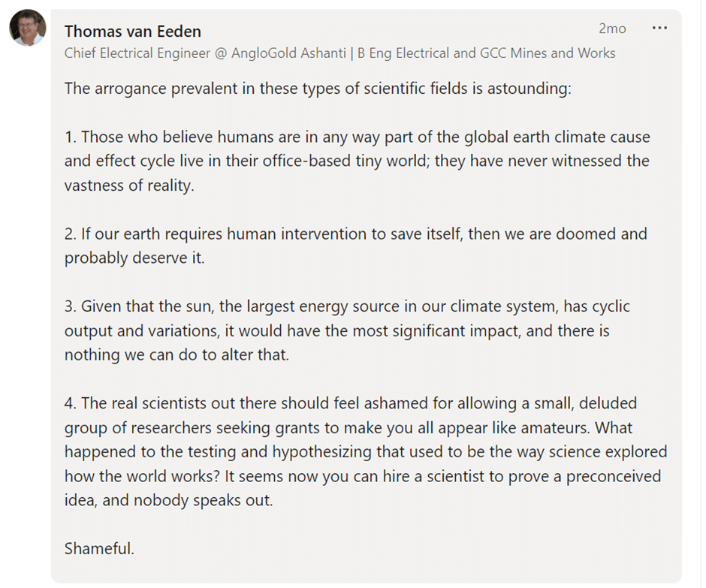Open the Thomas van Eeden name link
The height and width of the screenshot is (588, 706).
[132, 32]
